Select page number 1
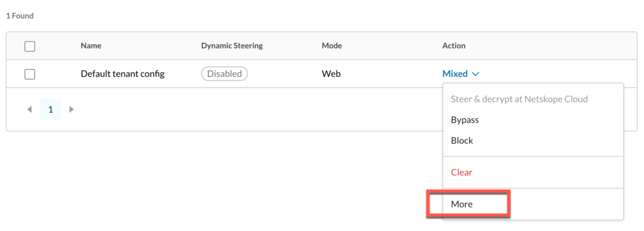 click(50, 110)
